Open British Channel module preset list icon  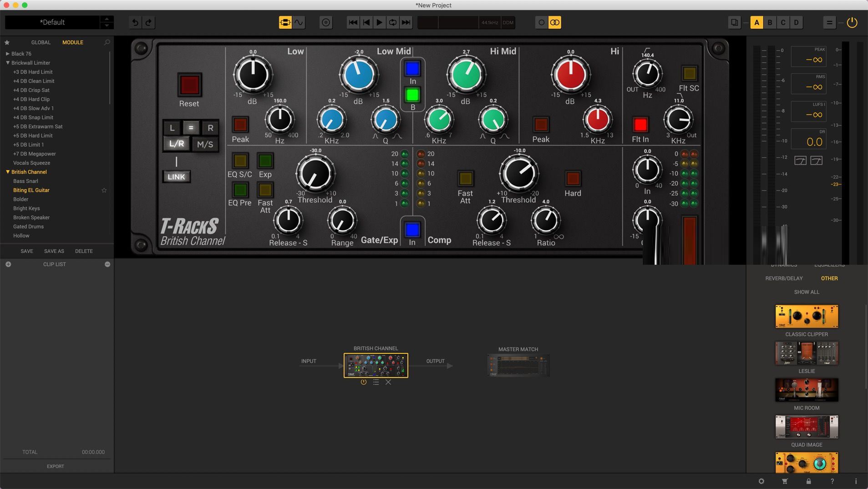coord(376,382)
